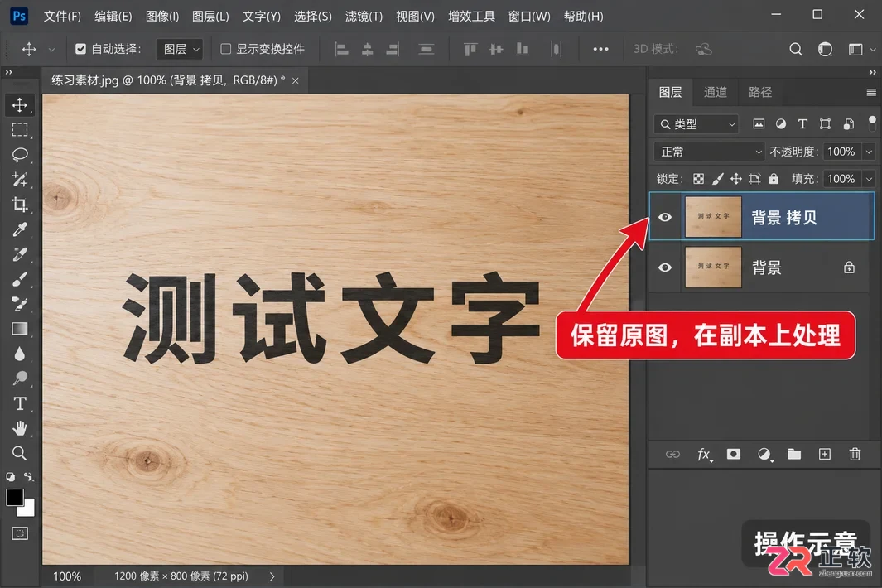Prevent auto-nesting into artboards lock

[x=754, y=179]
